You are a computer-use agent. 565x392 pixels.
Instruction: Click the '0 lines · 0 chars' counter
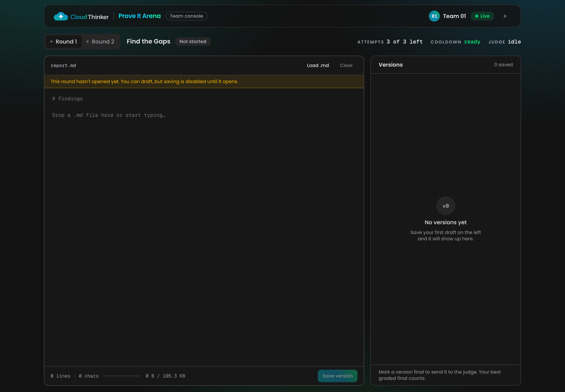[x=75, y=376]
